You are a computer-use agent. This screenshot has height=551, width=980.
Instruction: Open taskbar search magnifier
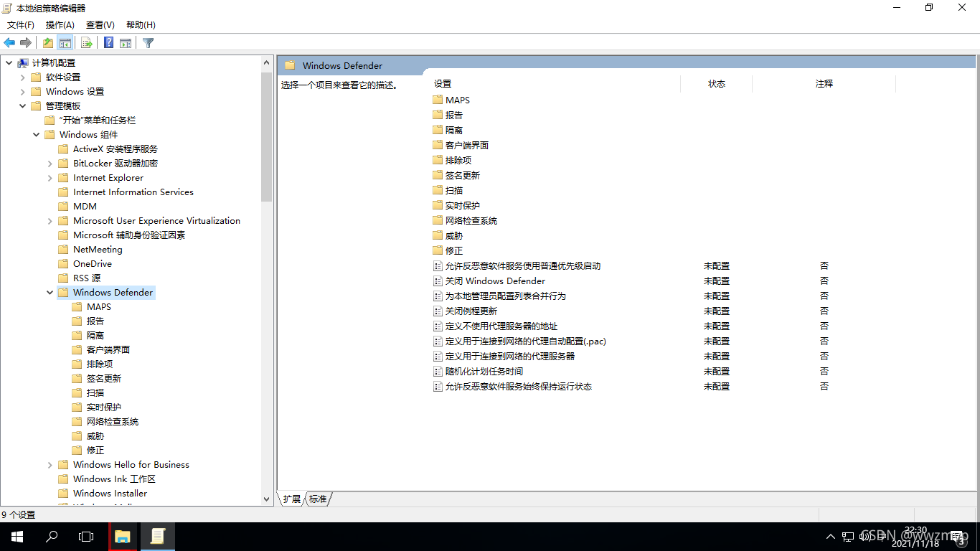coord(52,537)
